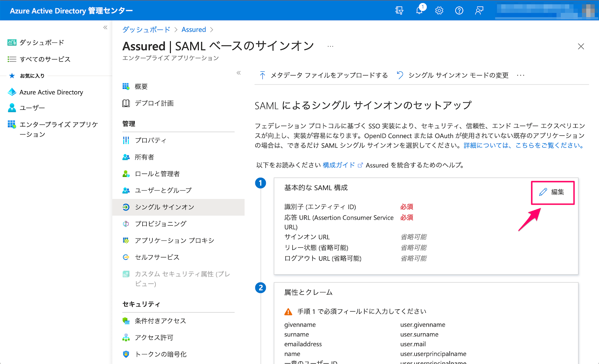The height and width of the screenshot is (364, 599).
Task: Open the 詳細については、こちらをご覧ください link
Action: click(524, 145)
